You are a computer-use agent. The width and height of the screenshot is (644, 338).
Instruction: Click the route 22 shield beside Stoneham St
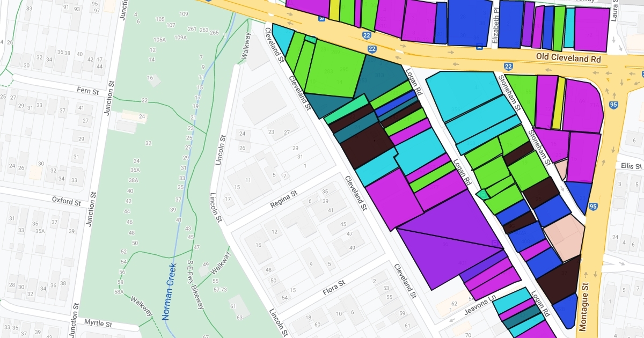coord(508,67)
